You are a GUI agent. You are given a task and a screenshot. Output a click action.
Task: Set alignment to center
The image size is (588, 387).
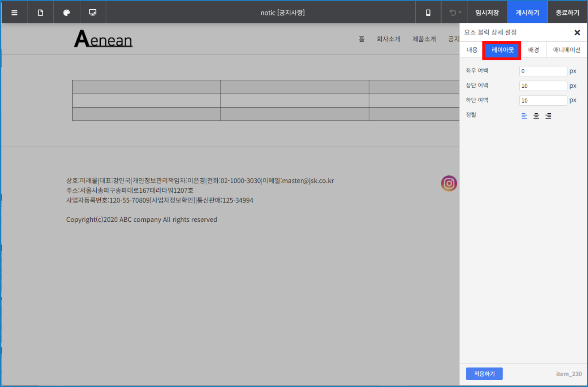tap(536, 116)
